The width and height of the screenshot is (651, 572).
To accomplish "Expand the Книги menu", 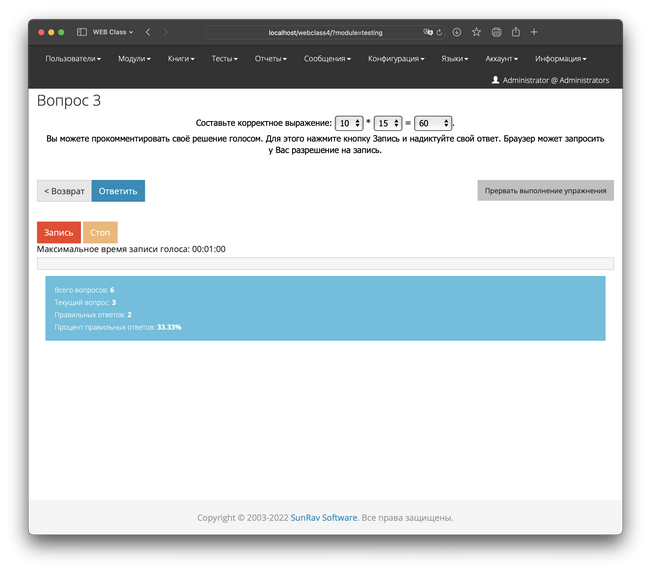I will click(181, 59).
